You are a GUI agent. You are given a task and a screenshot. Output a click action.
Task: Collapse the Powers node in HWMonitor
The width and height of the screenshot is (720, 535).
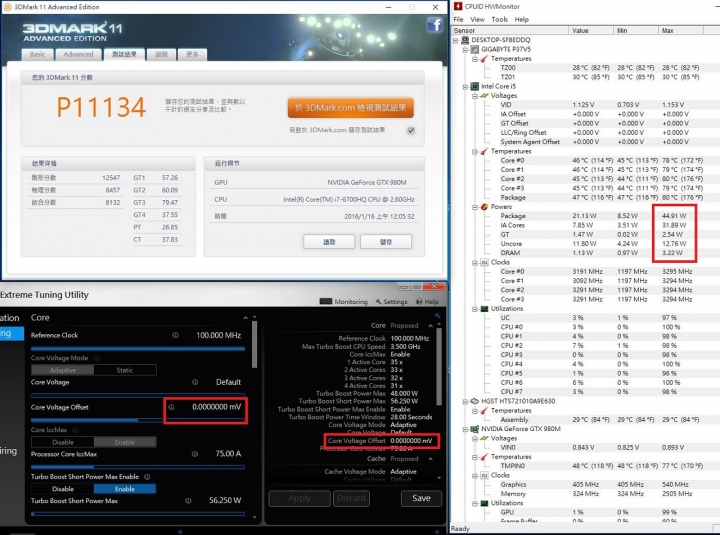[475, 207]
